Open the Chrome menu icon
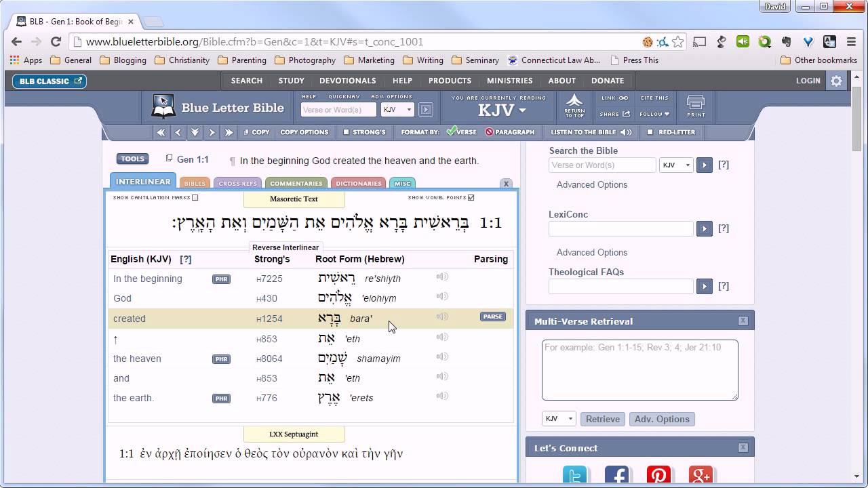 pos(851,41)
